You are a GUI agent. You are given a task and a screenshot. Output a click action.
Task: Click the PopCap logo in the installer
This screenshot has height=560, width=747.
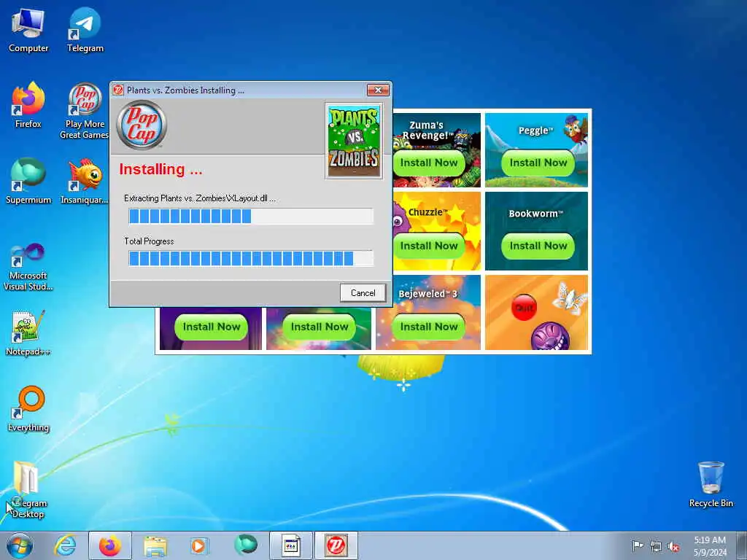pyautogui.click(x=141, y=125)
